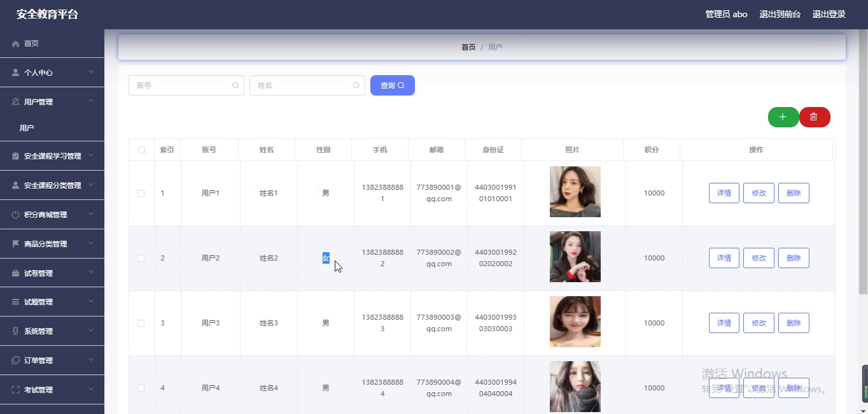Click 删除 for 用户2
Viewport: 868px width, 414px height.
[x=794, y=258]
